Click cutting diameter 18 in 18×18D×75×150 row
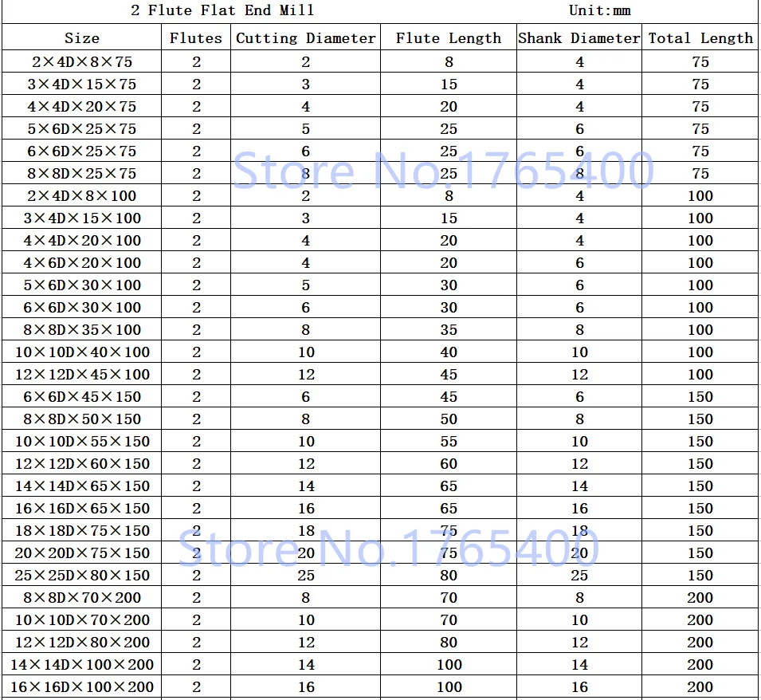The image size is (761, 700). 306,531
